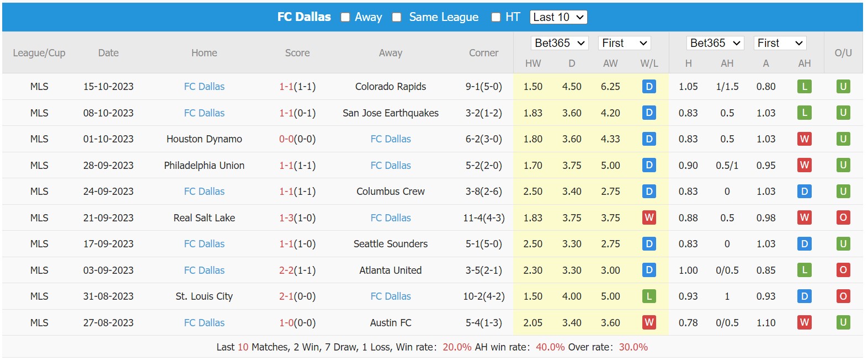Toggle the HT checkbox on
The width and height of the screenshot is (868, 361).
coord(495,17)
